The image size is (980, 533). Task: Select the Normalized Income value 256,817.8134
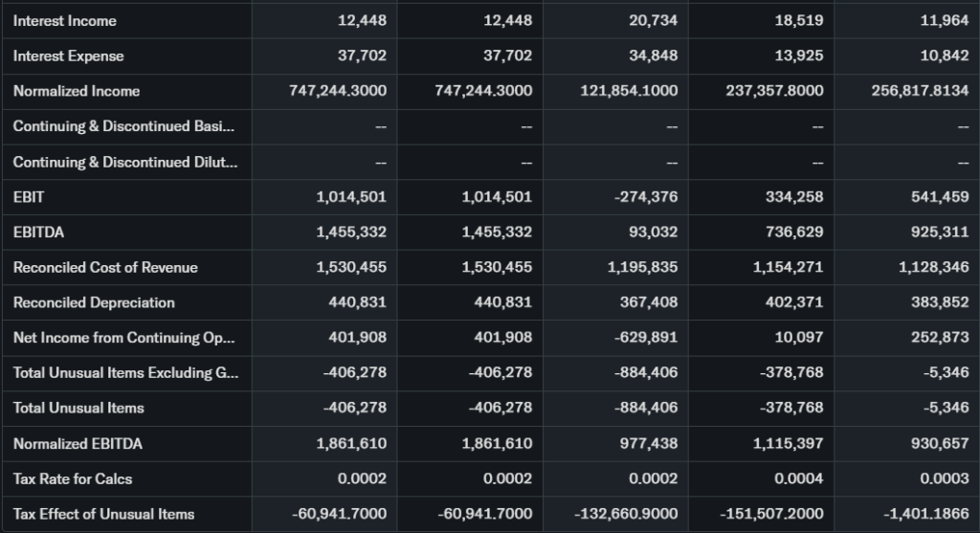(x=913, y=92)
